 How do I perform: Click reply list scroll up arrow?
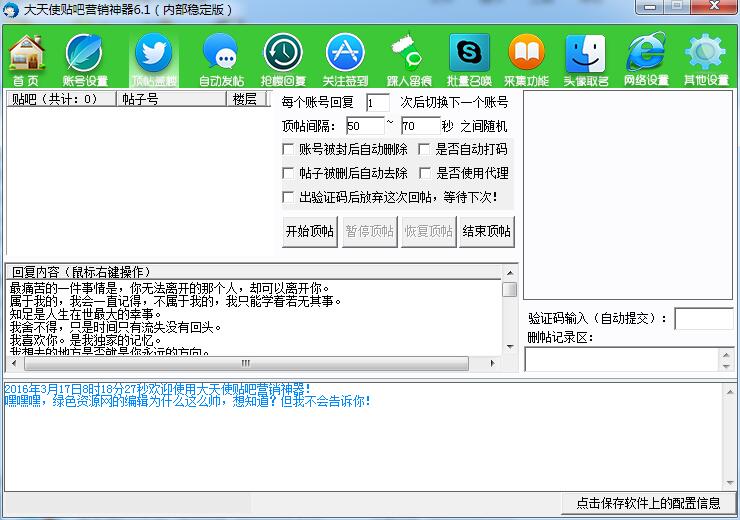(510, 273)
